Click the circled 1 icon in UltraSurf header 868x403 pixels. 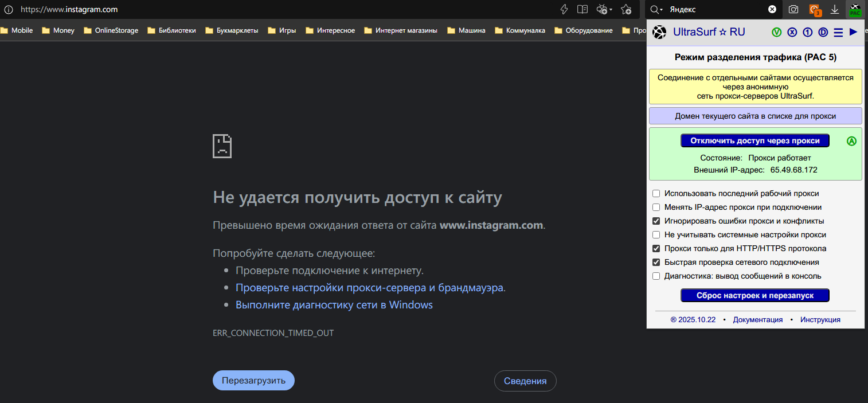pyautogui.click(x=808, y=32)
